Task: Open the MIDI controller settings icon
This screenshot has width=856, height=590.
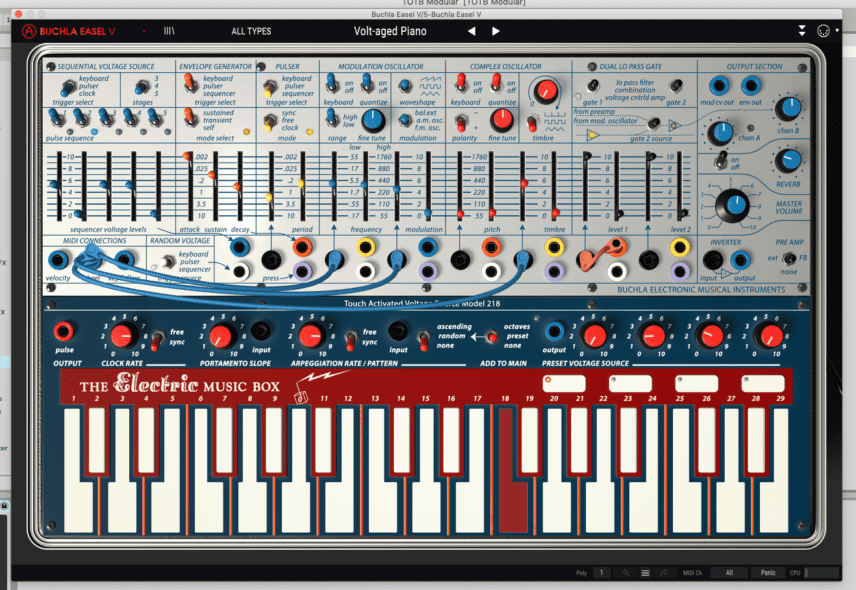Action: click(823, 31)
